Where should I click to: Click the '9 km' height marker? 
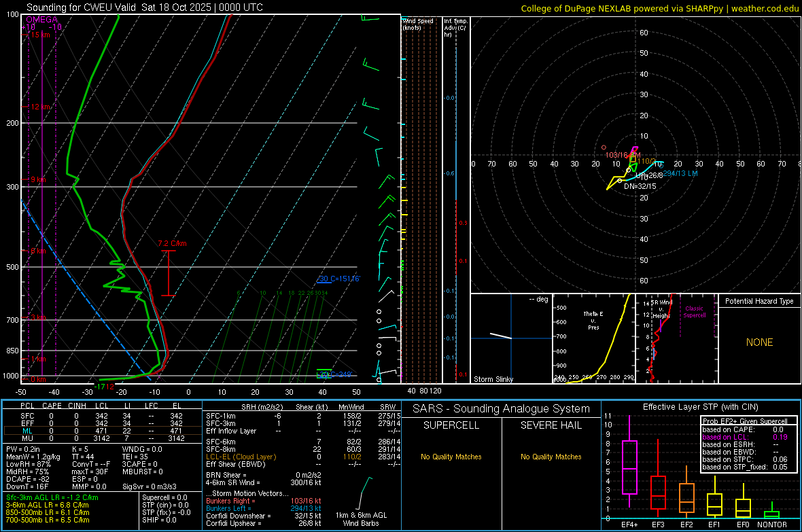pos(38,179)
